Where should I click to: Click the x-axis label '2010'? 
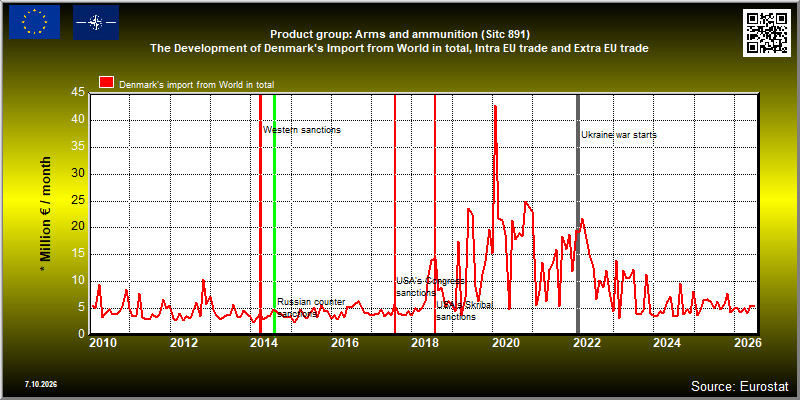pyautogui.click(x=104, y=343)
